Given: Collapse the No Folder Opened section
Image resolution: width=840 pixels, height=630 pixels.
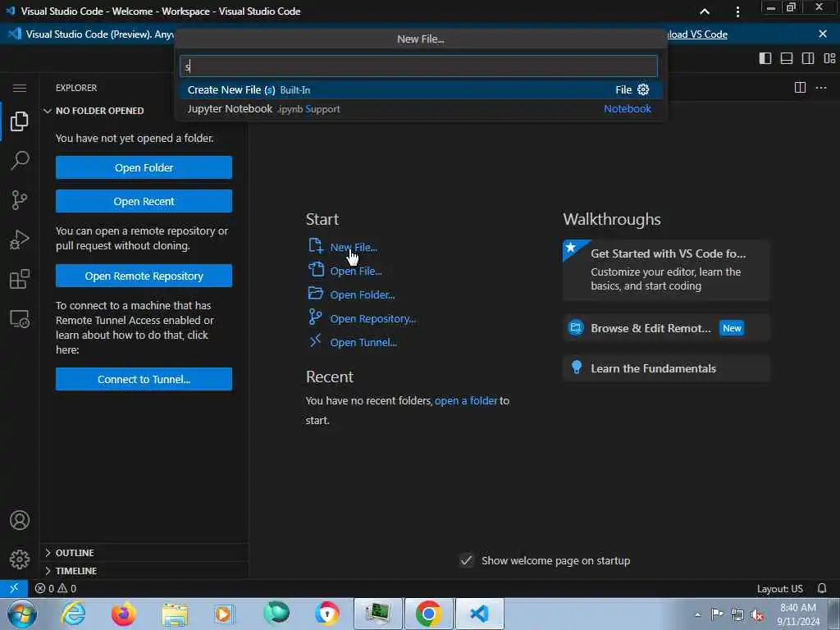Looking at the screenshot, I should pos(144,111).
